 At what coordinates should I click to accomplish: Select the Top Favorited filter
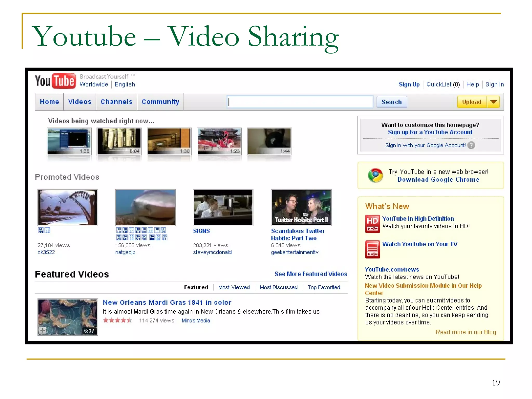[x=324, y=287]
